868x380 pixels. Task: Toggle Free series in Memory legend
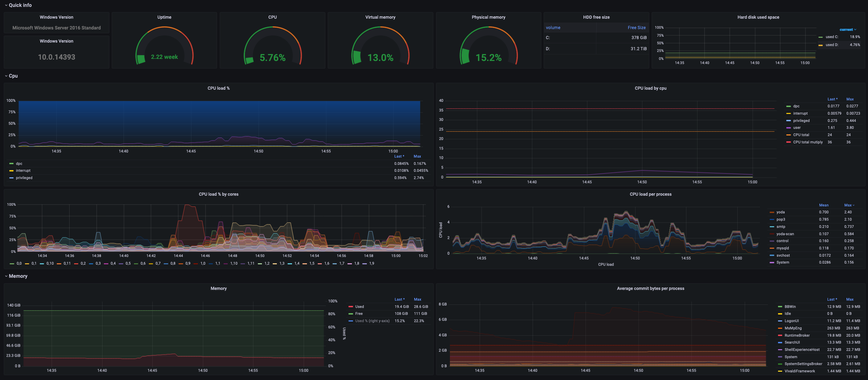click(x=359, y=313)
